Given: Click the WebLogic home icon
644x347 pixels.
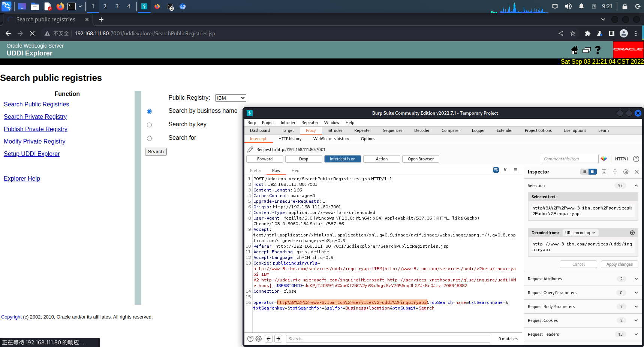Looking at the screenshot, I should click(574, 50).
